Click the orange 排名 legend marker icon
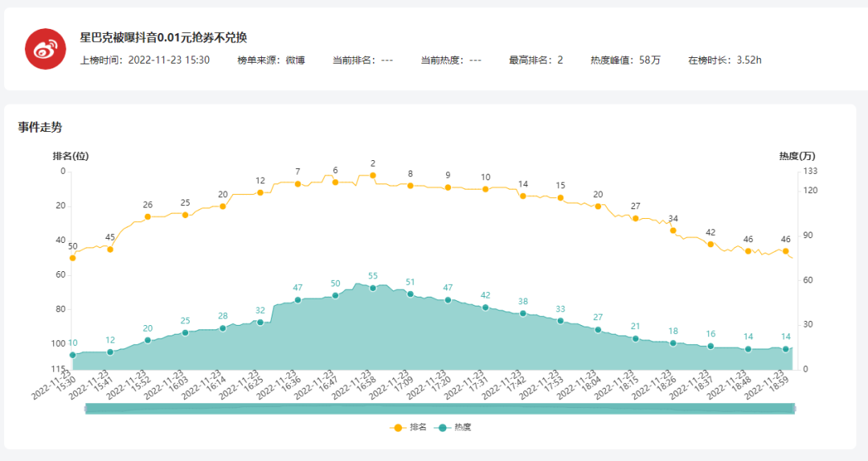This screenshot has width=868, height=461. [x=397, y=427]
